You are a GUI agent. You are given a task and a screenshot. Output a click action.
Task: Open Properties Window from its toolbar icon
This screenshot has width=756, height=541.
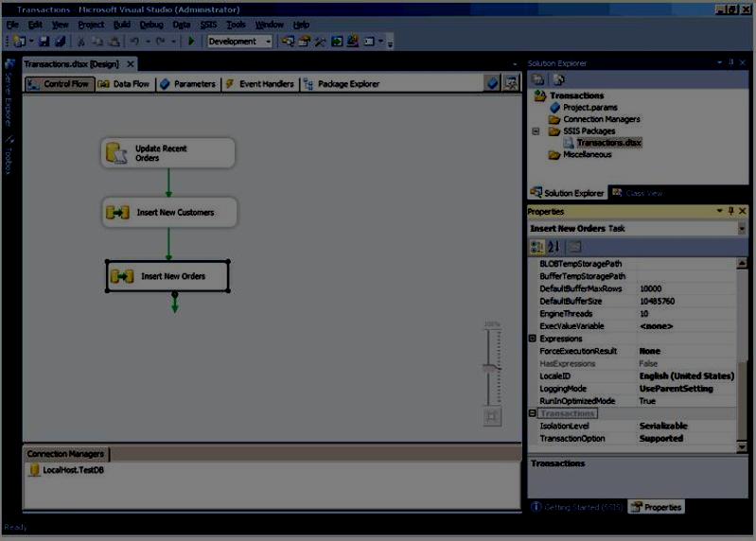click(305, 42)
